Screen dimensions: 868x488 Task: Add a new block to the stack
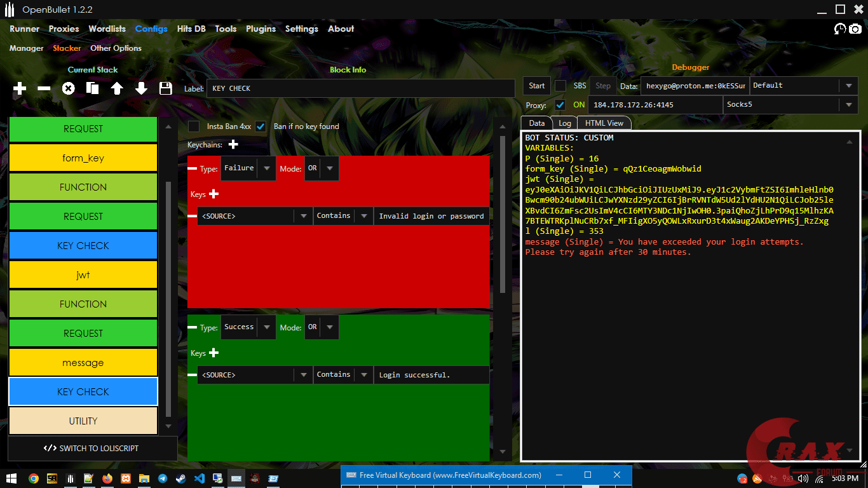pos(20,89)
